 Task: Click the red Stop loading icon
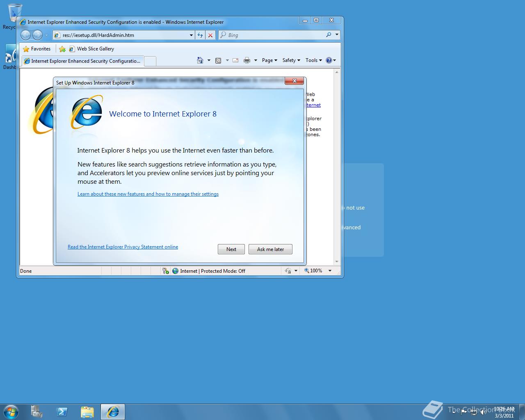[210, 35]
